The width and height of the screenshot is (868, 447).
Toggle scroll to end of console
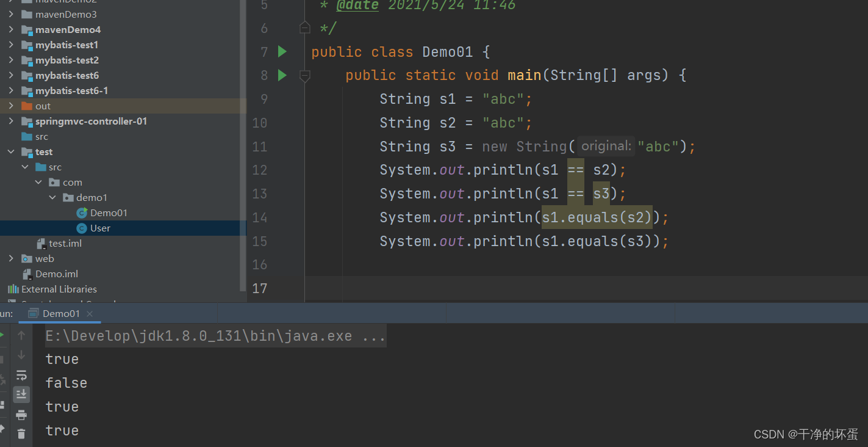[x=21, y=394]
